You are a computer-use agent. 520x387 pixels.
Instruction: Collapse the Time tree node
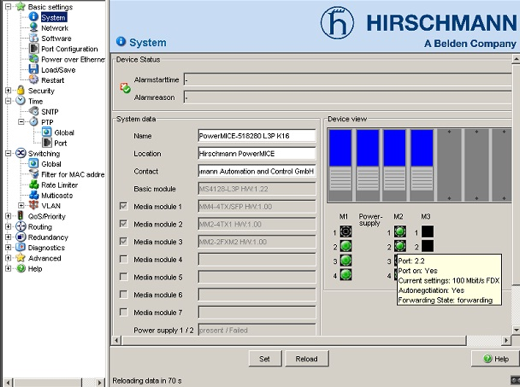[8, 101]
